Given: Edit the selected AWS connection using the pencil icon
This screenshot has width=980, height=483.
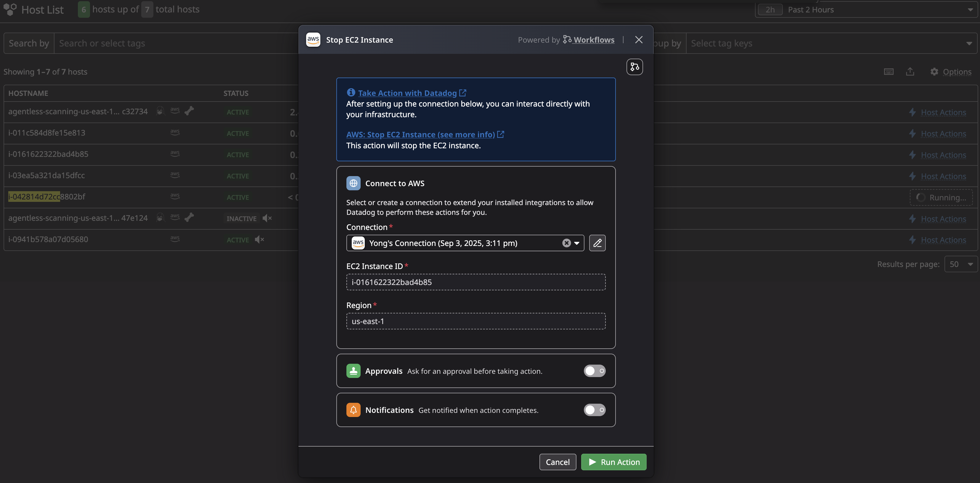Looking at the screenshot, I should tap(597, 243).
